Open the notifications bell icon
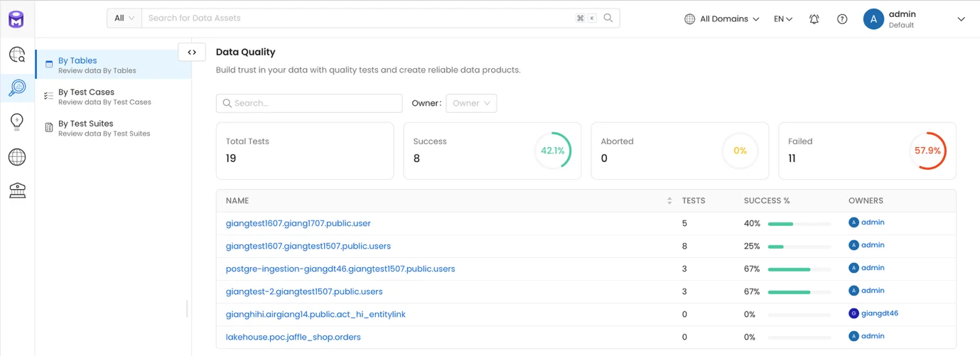 (814, 19)
